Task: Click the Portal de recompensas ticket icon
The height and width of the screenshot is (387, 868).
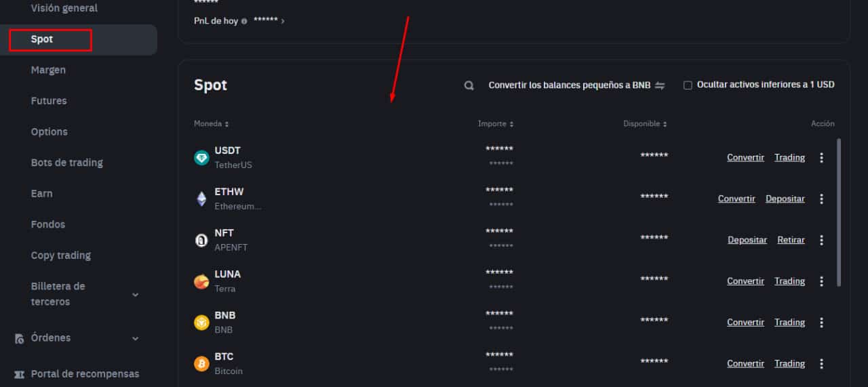Action: pyautogui.click(x=20, y=374)
